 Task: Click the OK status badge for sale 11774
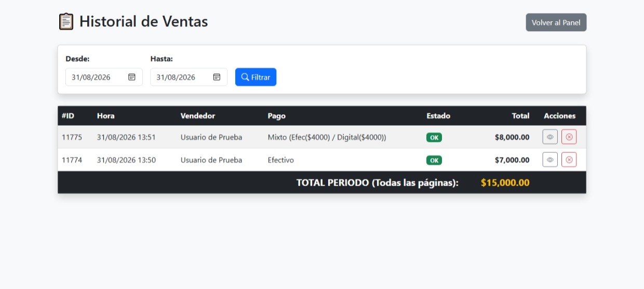pos(434,160)
